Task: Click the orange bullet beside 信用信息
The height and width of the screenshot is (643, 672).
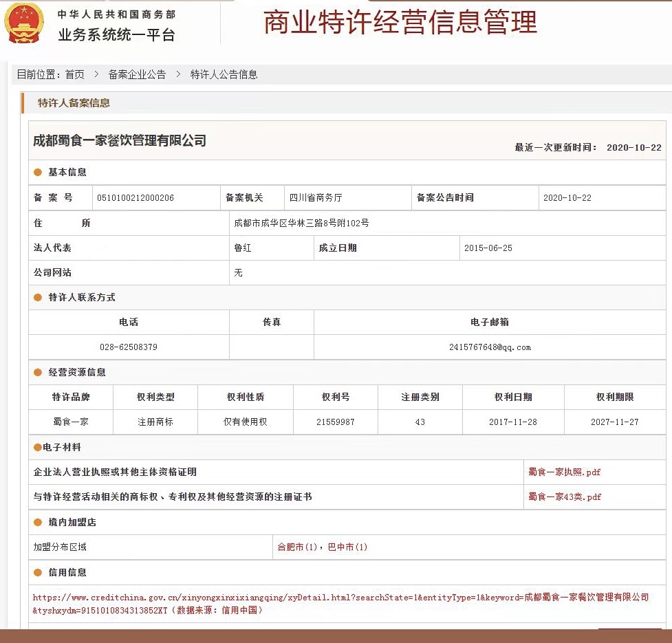Action: coord(38,573)
